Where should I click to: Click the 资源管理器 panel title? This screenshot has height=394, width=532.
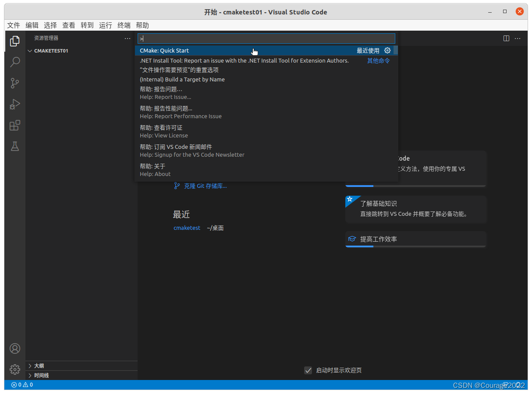coord(46,39)
